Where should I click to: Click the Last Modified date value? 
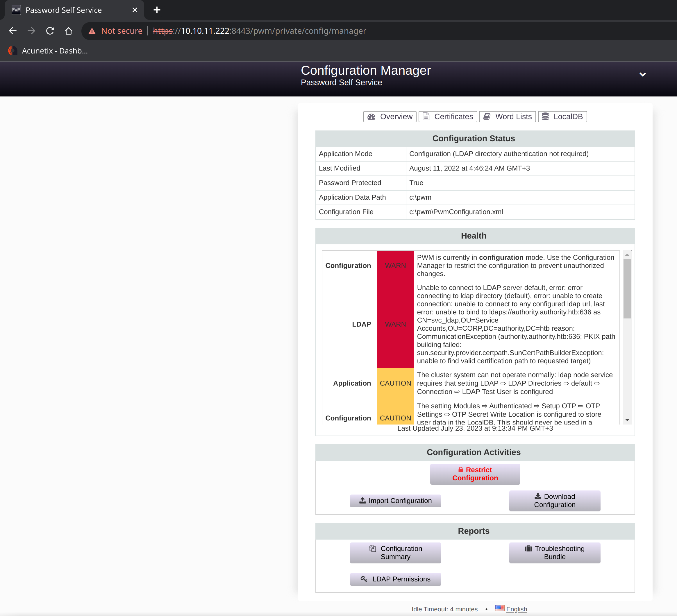point(469,168)
